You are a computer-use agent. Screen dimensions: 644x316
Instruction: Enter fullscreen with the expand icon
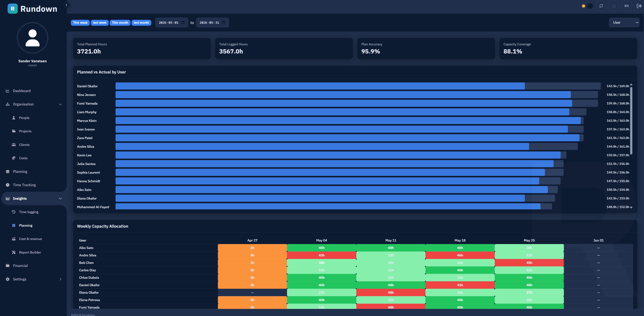point(614,6)
